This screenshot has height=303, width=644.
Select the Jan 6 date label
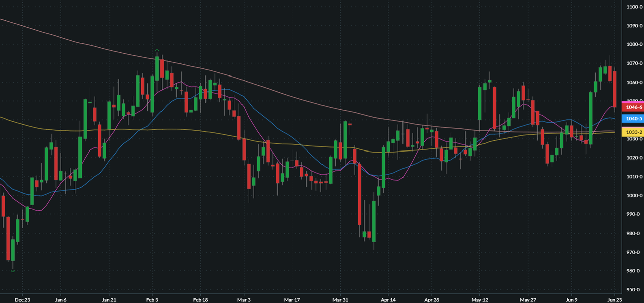pyautogui.click(x=60, y=299)
